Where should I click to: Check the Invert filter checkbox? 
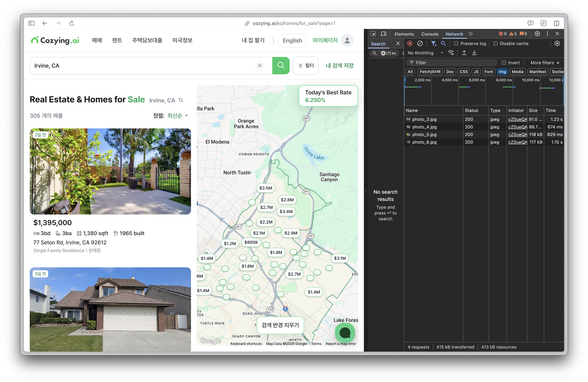503,63
